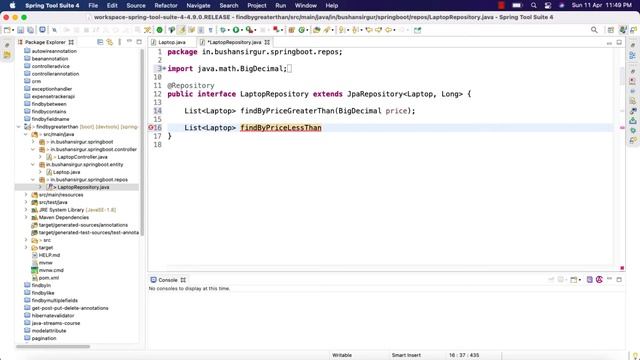Collapse the in.bushansirgur.springboot.repos package
Screen dimensions: 640x360
coord(33,180)
